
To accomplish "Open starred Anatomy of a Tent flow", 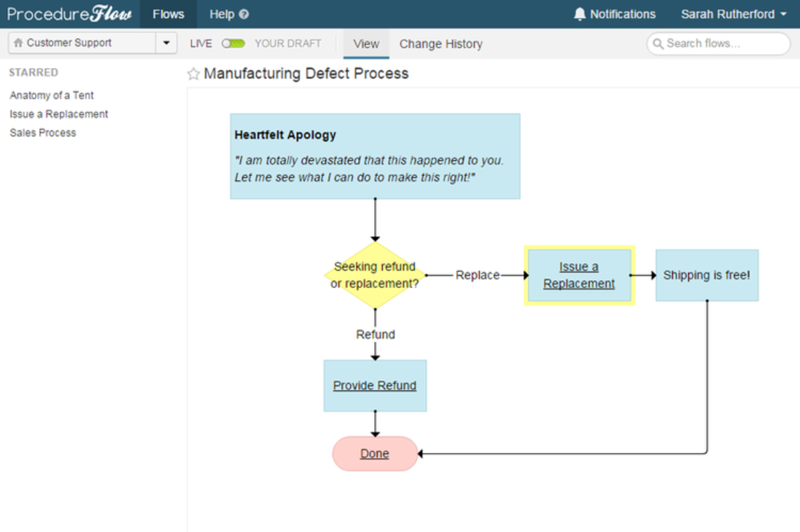I will pyautogui.click(x=52, y=95).
